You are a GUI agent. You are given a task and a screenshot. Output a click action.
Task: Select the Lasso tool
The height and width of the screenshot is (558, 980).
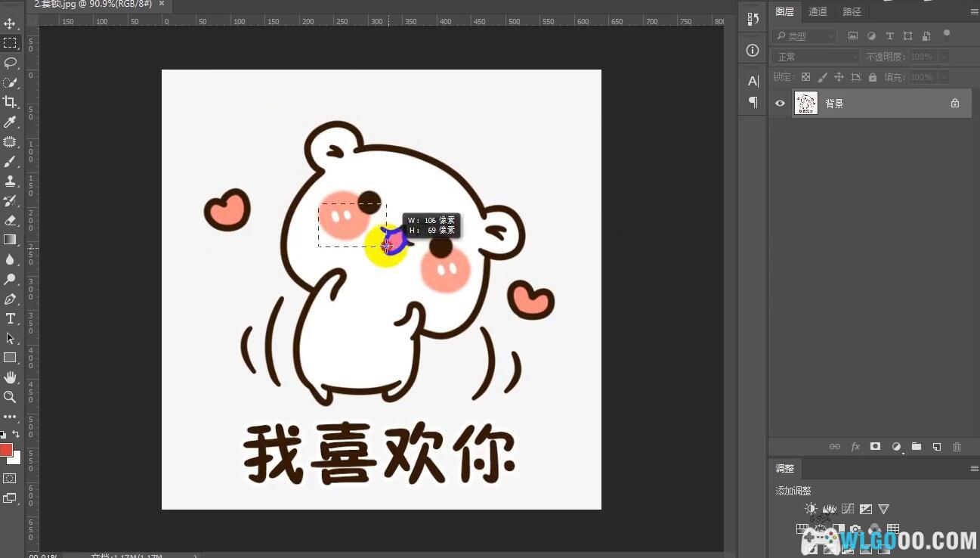click(x=11, y=63)
